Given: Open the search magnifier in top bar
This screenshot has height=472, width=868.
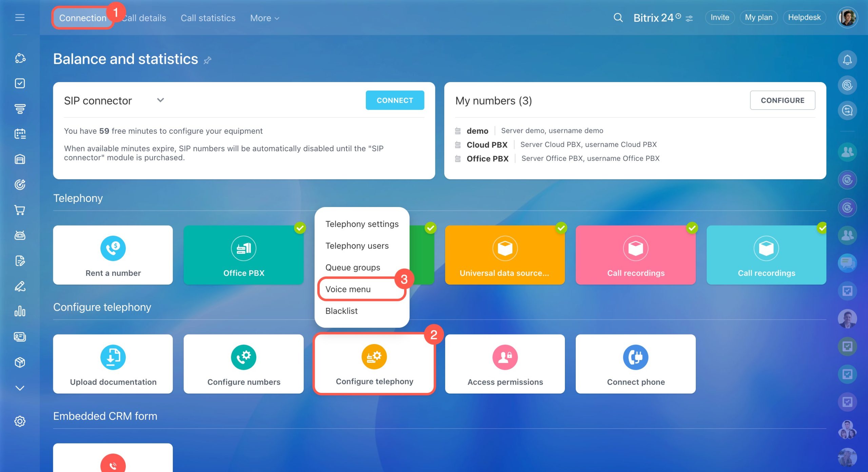Looking at the screenshot, I should click(x=618, y=17).
